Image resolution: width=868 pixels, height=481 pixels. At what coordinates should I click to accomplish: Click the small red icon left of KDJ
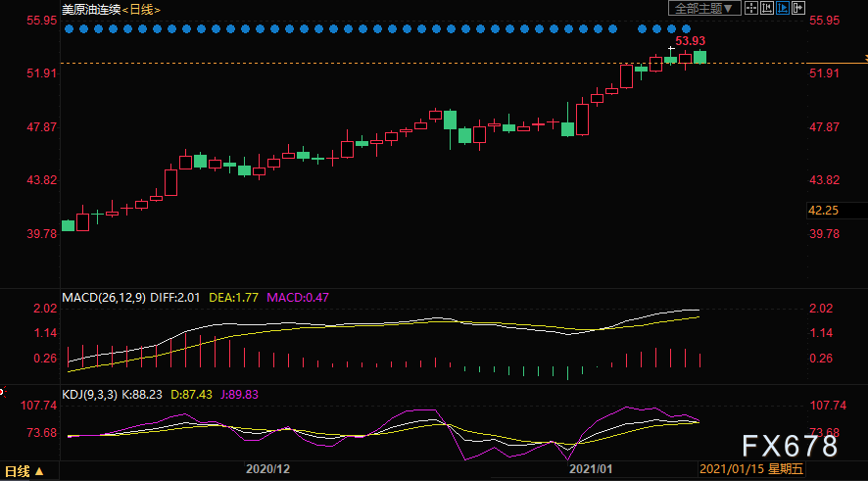click(x=2, y=392)
